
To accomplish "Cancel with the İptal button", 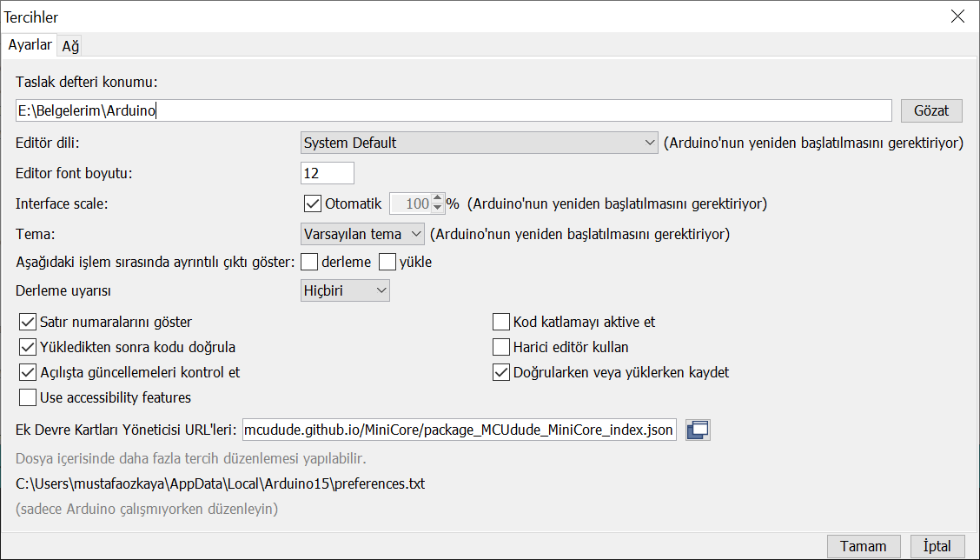I will pos(937,546).
